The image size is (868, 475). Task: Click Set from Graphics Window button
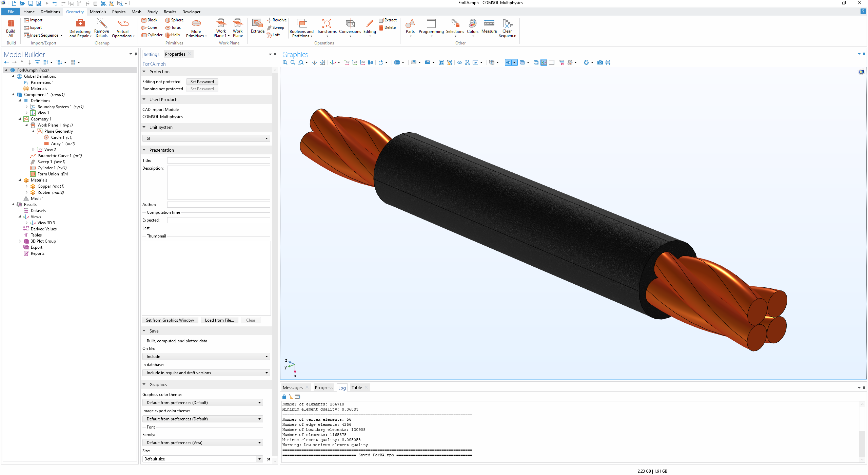pos(170,320)
